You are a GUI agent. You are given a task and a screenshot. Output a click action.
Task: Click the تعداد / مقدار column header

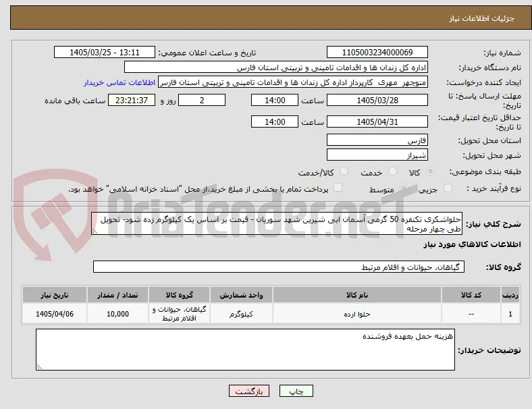(x=117, y=295)
